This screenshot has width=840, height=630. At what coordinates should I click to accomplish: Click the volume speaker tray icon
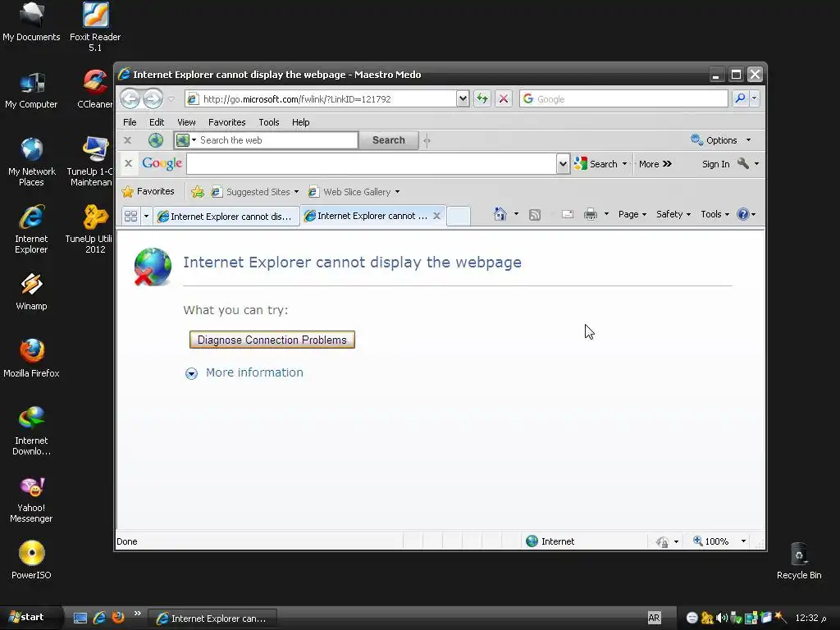tap(722, 618)
